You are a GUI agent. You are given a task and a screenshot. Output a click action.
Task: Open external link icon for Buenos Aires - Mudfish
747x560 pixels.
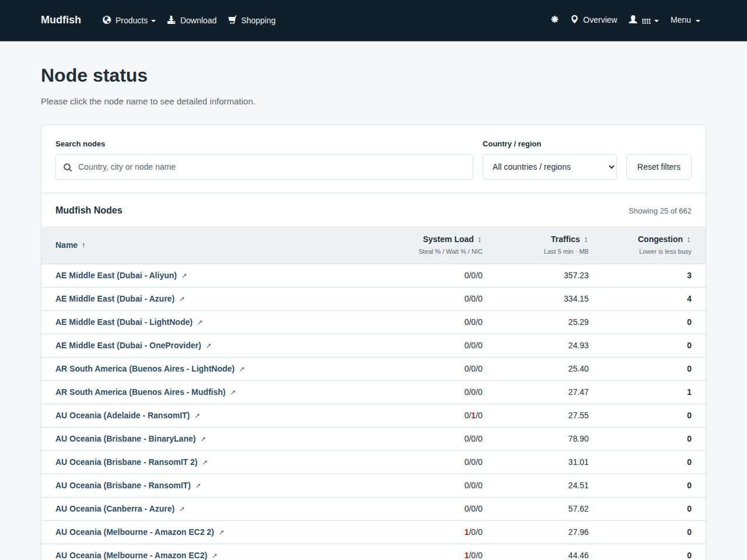coord(233,393)
